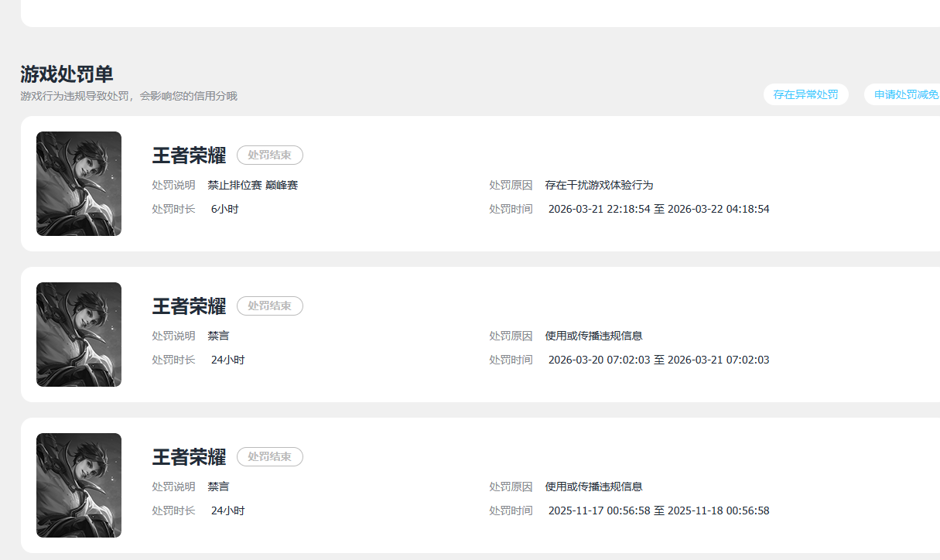Click the 6小时 duration value

point(225,209)
